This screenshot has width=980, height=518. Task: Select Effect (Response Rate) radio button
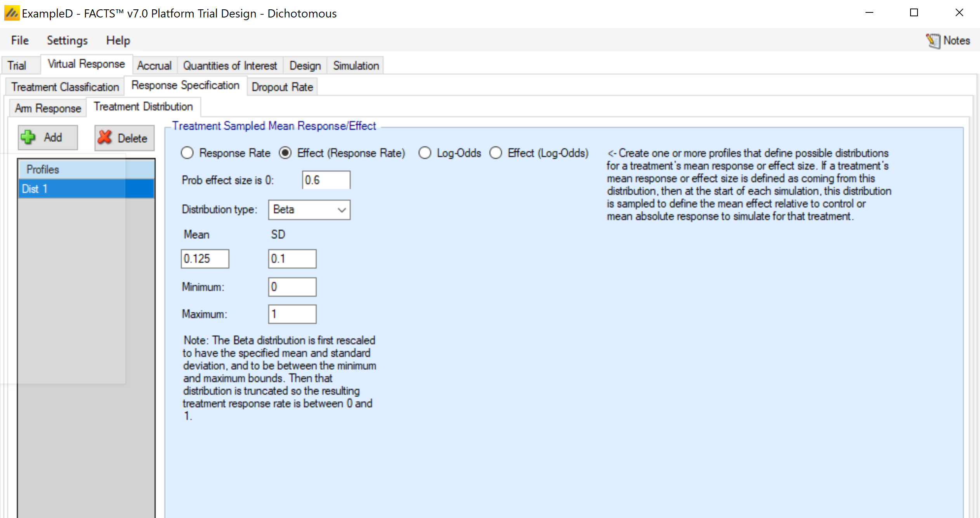point(285,153)
